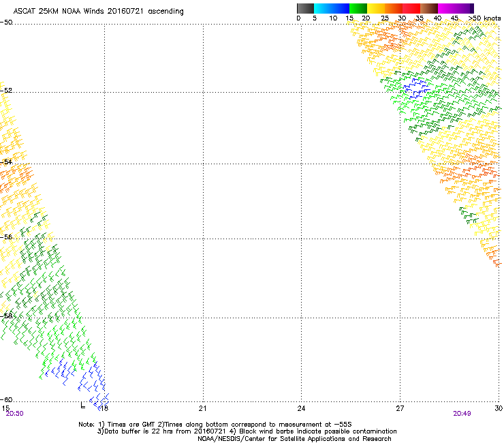Click the '-56' latitude label
The width and height of the screenshot is (504, 443).
6,237
